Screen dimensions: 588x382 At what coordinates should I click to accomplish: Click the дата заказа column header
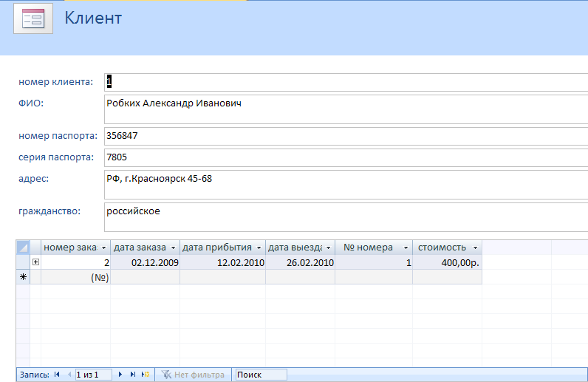[x=145, y=248]
